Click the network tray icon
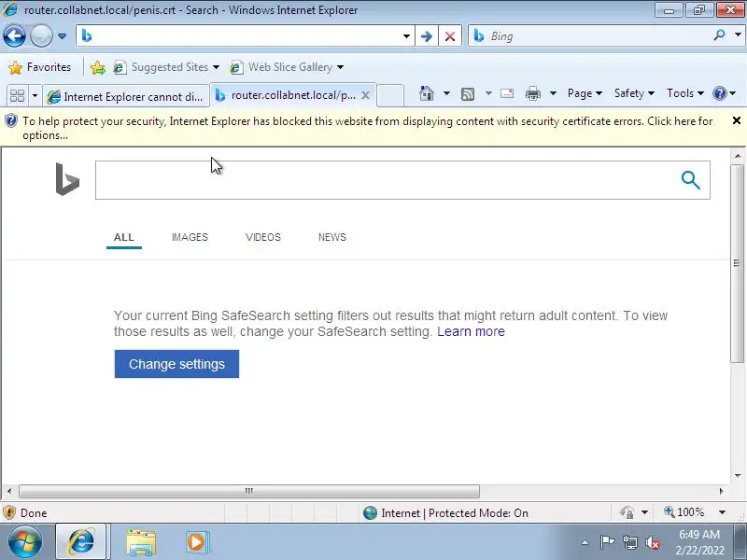This screenshot has width=747, height=560. pos(629,542)
